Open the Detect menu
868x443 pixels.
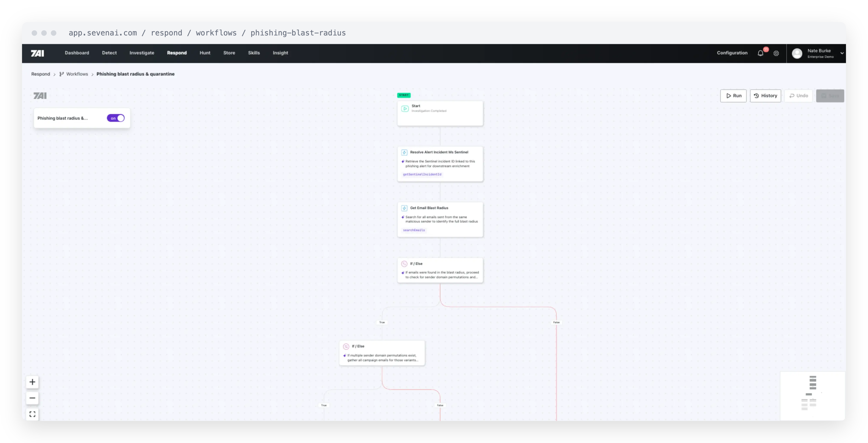[109, 53]
